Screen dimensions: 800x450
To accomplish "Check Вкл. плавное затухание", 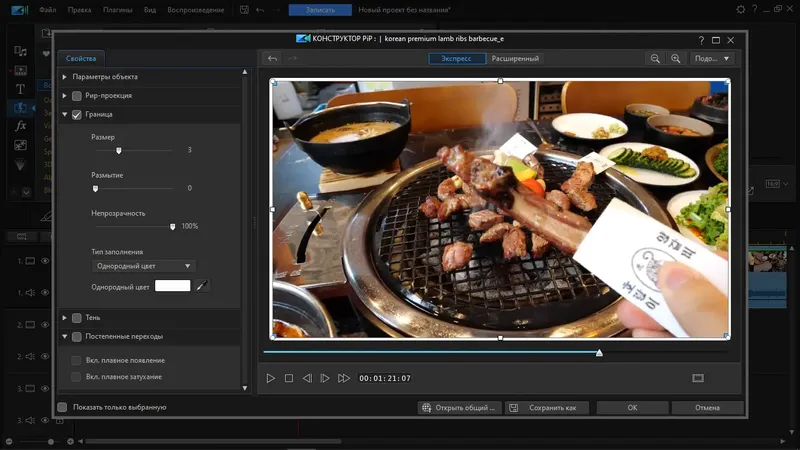I will (x=76, y=377).
